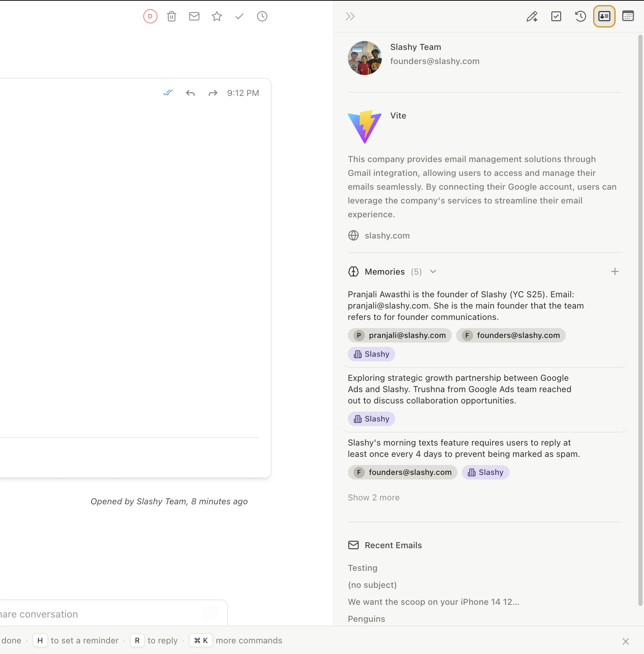Viewport: 644px width, 654px height.
Task: Delete the email with the trash icon
Action: click(172, 16)
